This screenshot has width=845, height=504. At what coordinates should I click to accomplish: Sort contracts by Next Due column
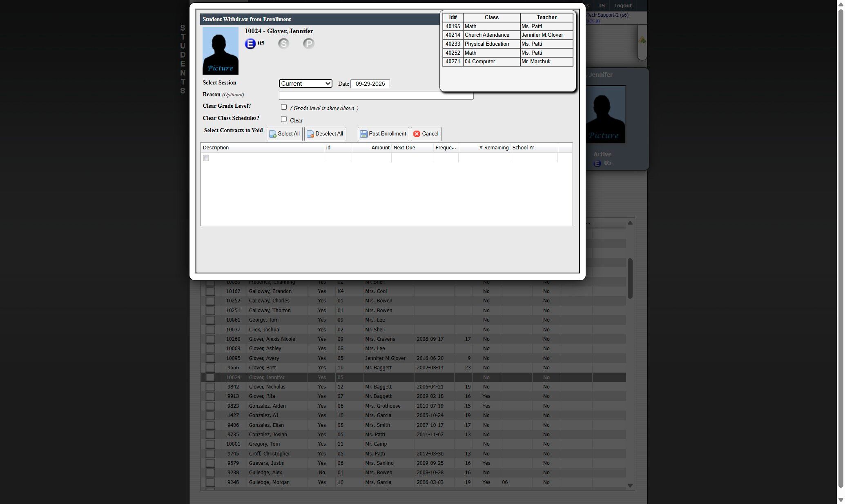pyautogui.click(x=412, y=148)
